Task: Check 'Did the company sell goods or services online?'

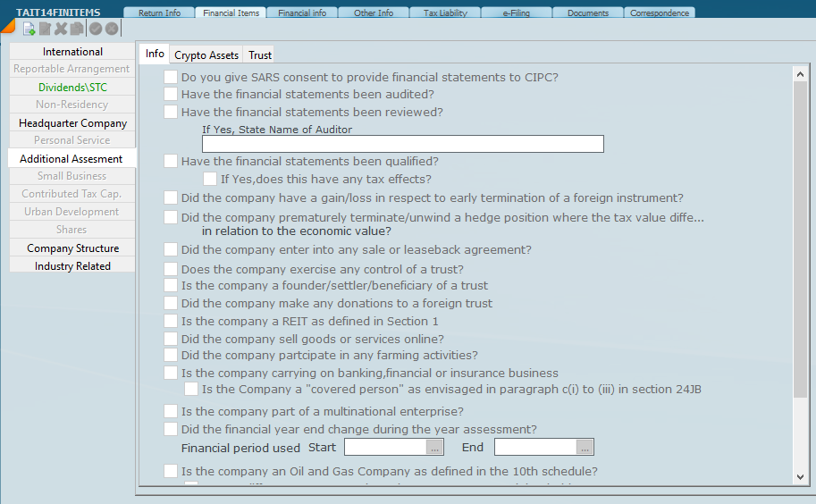Action: click(x=171, y=340)
